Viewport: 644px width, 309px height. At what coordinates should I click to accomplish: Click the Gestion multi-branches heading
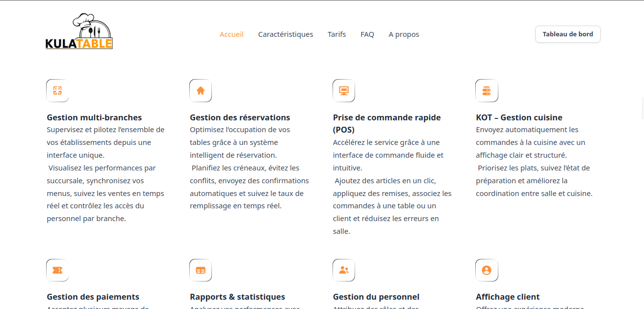pos(94,117)
